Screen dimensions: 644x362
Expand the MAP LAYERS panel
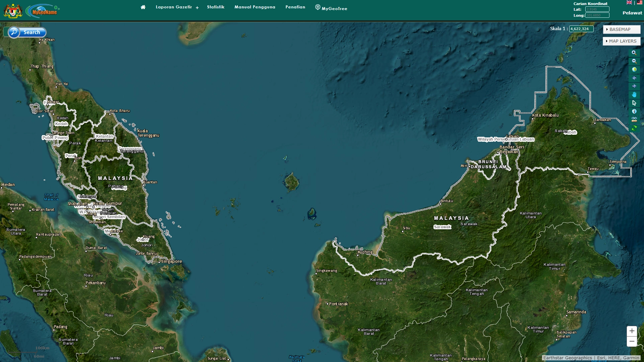click(622, 41)
